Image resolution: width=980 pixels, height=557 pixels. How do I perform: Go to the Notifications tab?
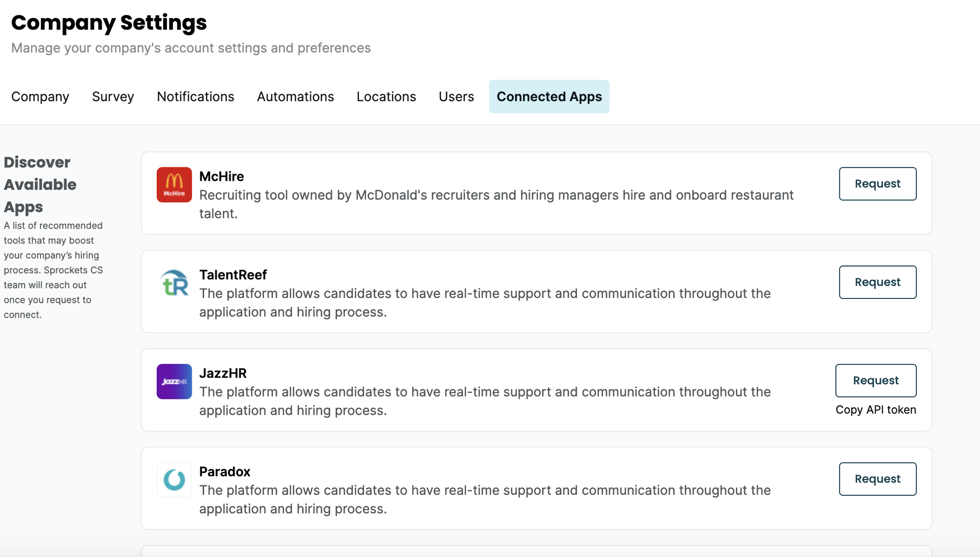[x=196, y=97]
